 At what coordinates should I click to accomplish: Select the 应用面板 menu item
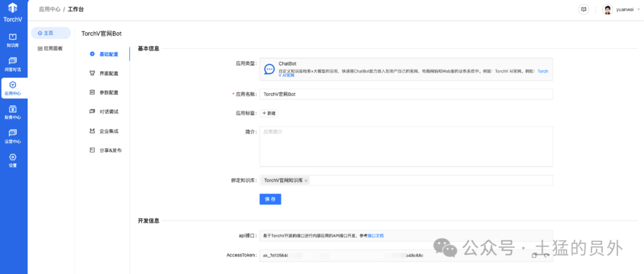point(51,48)
